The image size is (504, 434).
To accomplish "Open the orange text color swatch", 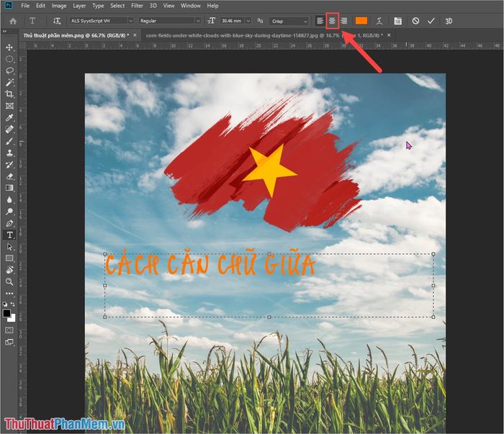I will [361, 21].
